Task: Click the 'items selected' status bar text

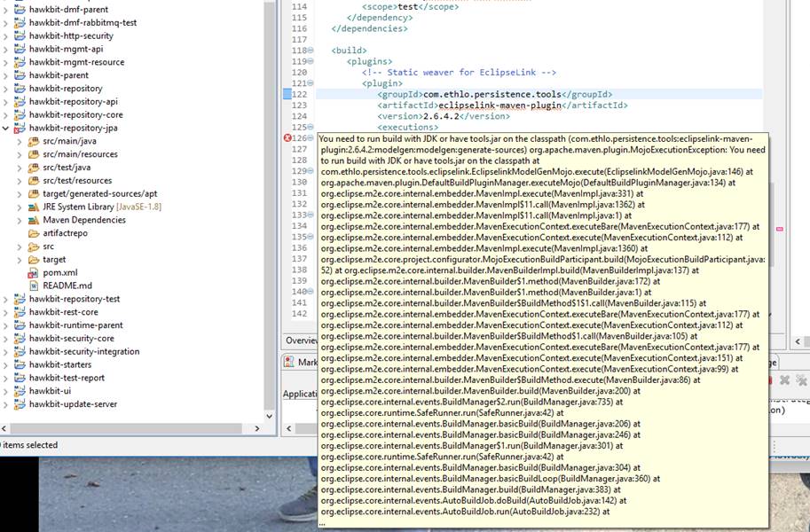Action: (29, 445)
